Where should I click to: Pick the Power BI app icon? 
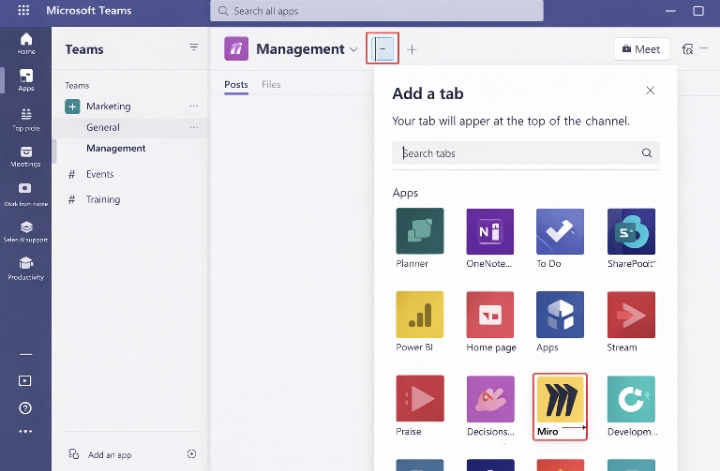[420, 316]
